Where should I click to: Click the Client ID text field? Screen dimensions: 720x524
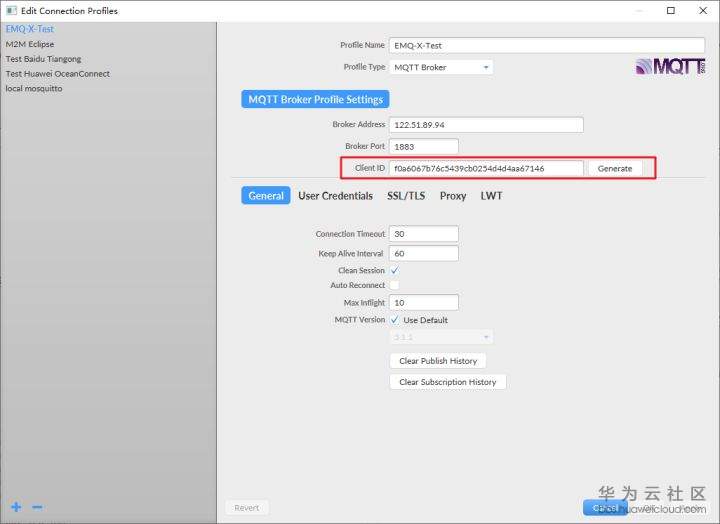486,169
